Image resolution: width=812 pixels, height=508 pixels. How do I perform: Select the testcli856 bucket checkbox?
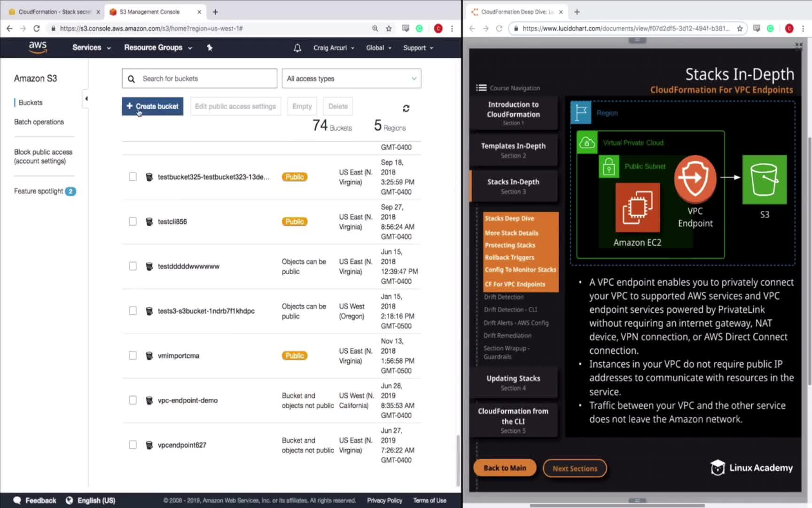coord(133,222)
